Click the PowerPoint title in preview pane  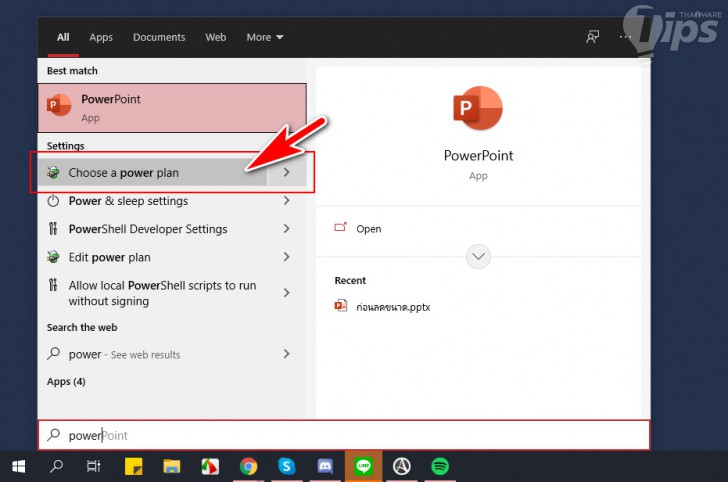click(x=478, y=156)
